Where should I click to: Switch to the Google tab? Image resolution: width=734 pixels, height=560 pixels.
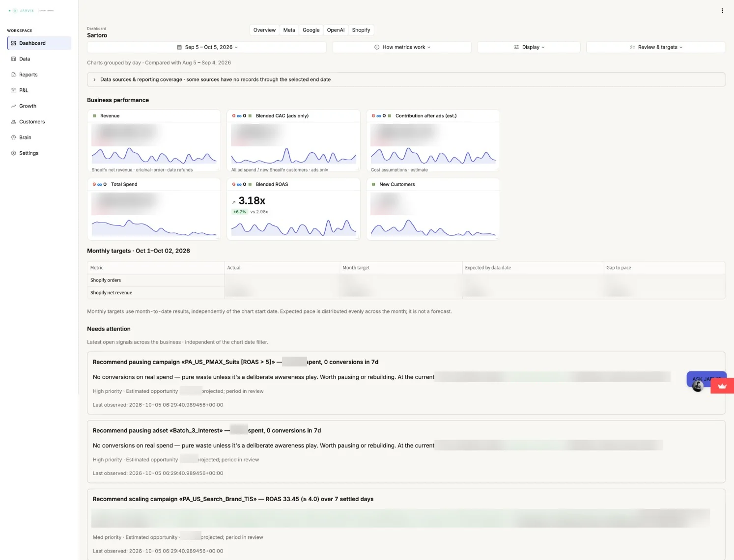(x=311, y=30)
